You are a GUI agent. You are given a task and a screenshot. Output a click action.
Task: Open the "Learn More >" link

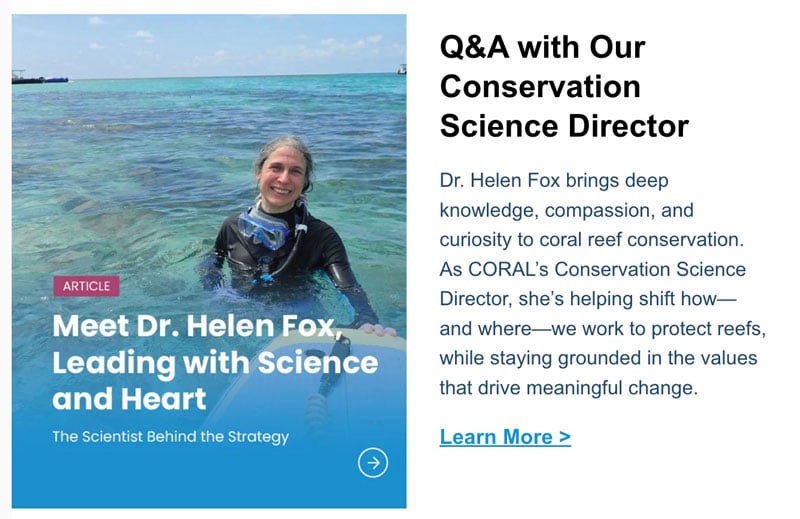(505, 437)
